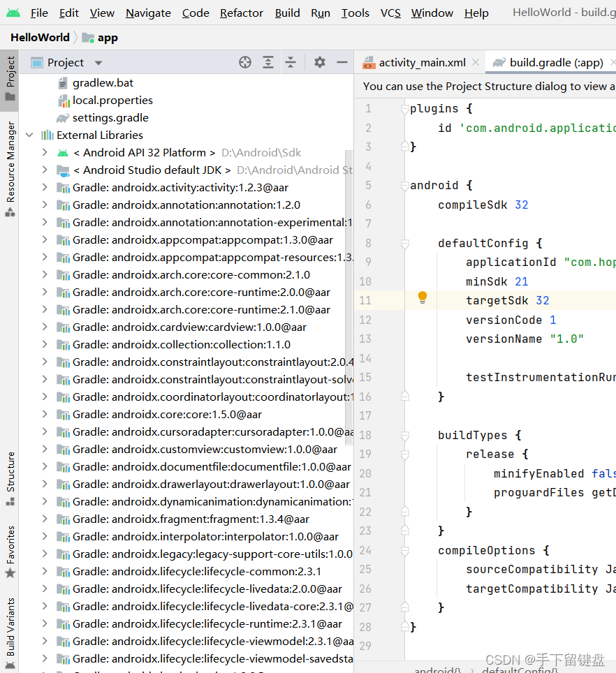Expand Gradle androidx.cardview library node
616x673 pixels.
point(45,327)
